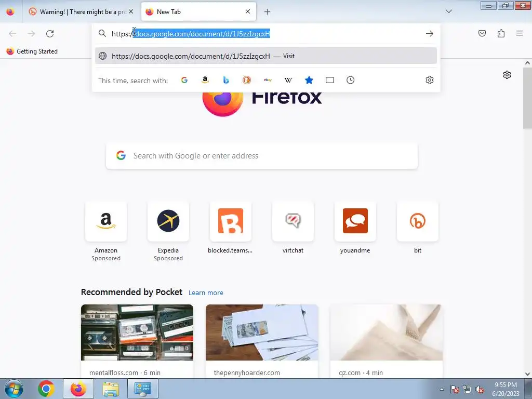
Task: Search history using the clock icon
Action: point(351,80)
